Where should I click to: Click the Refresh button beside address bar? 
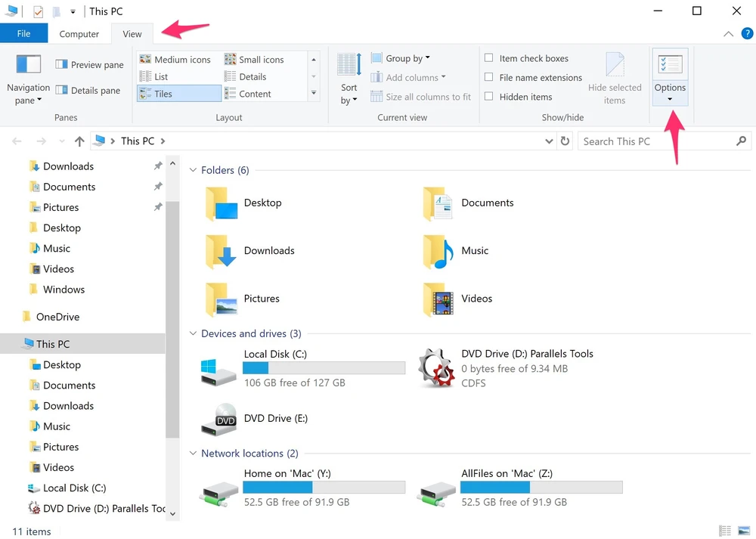point(565,141)
